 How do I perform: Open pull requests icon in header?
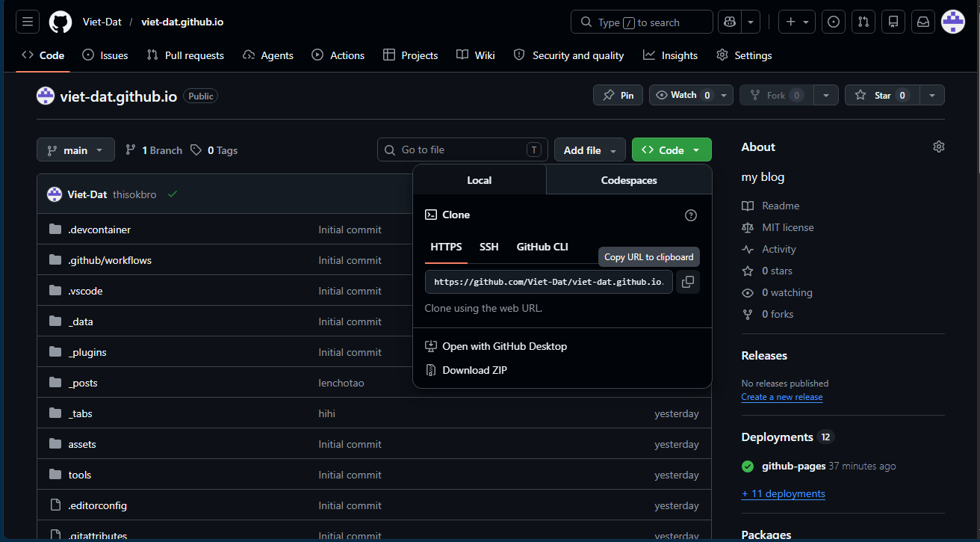(863, 22)
